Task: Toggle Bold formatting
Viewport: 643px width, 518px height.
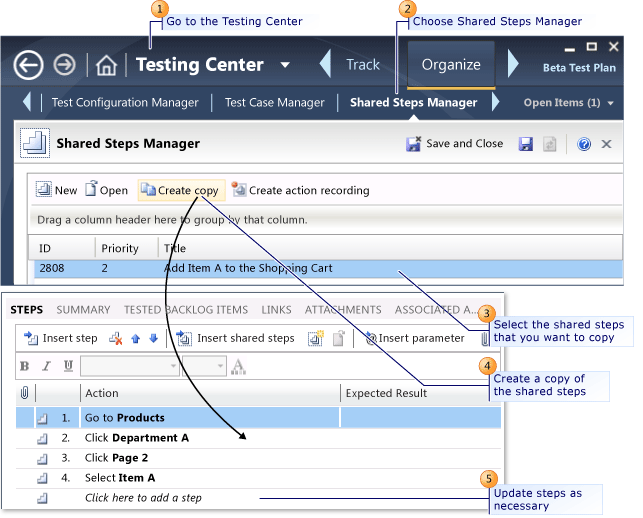Action: (x=25, y=366)
